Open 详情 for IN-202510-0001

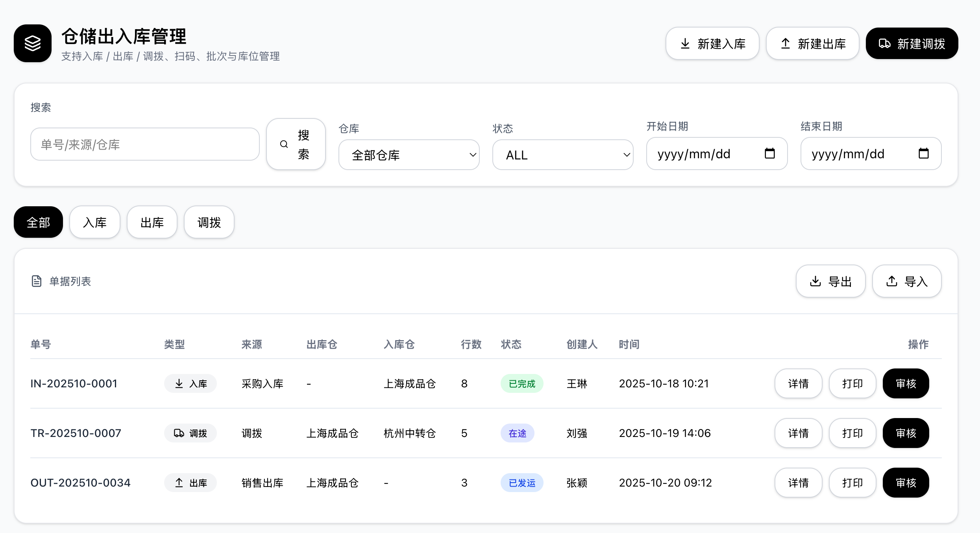(x=798, y=383)
